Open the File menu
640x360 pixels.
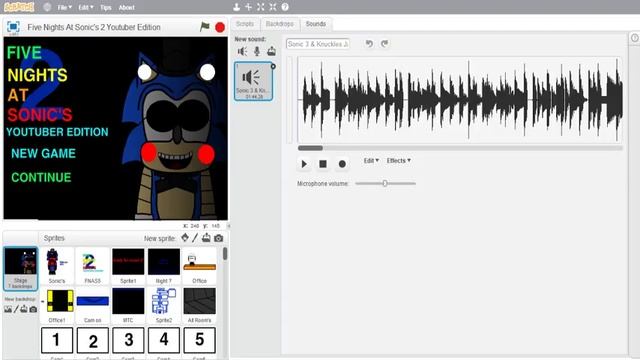coord(64,7)
